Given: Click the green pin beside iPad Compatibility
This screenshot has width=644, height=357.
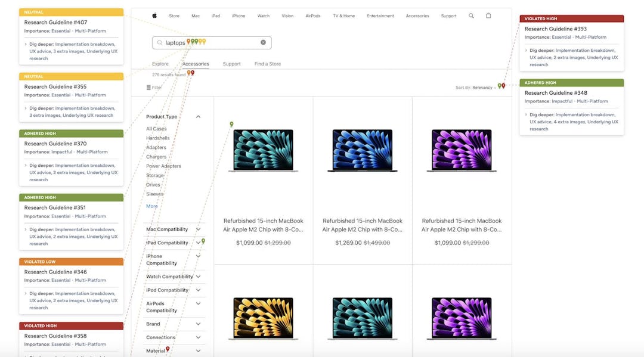Looking at the screenshot, I should 203,241.
